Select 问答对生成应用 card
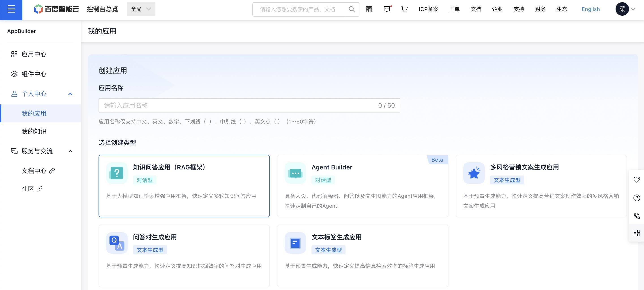The image size is (644, 290). click(x=184, y=256)
